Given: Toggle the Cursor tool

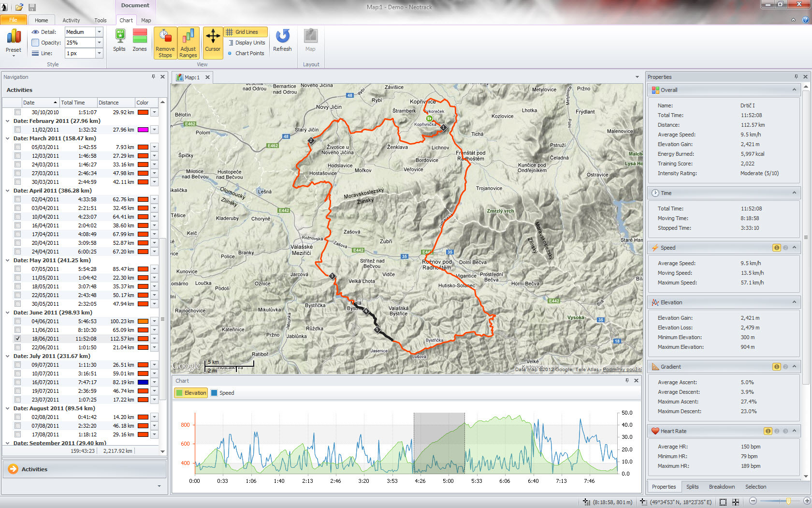Looking at the screenshot, I should tap(213, 43).
